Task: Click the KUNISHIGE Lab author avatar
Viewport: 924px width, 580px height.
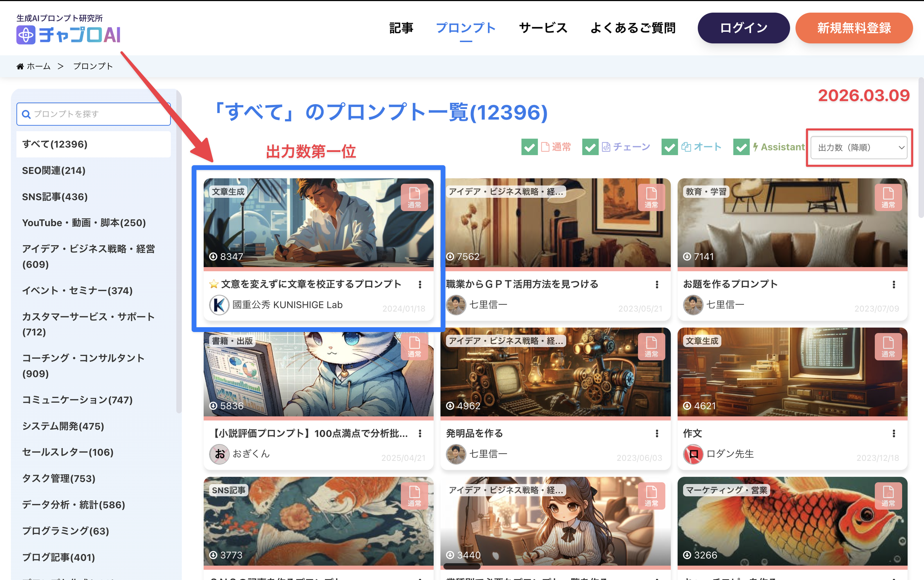Action: pyautogui.click(x=219, y=304)
